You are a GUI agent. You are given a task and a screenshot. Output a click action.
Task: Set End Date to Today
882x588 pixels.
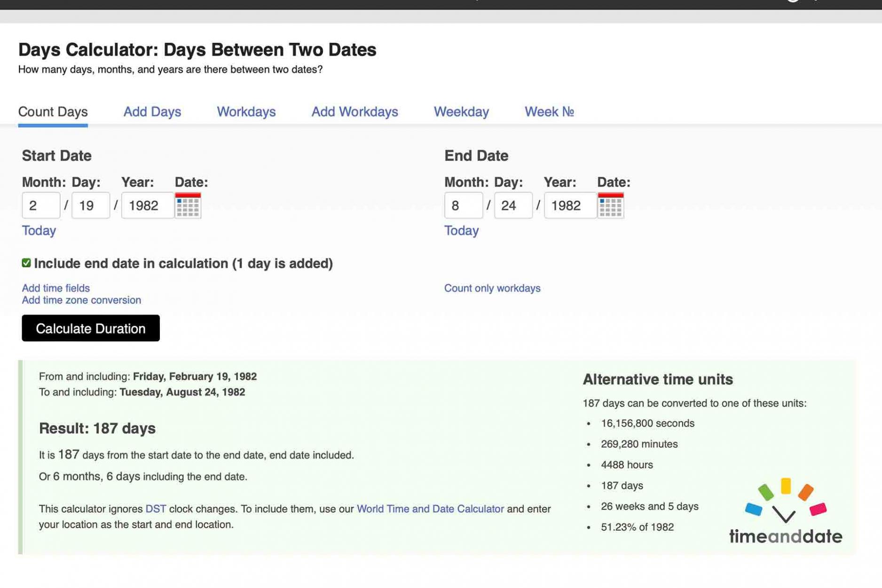pyautogui.click(x=461, y=231)
